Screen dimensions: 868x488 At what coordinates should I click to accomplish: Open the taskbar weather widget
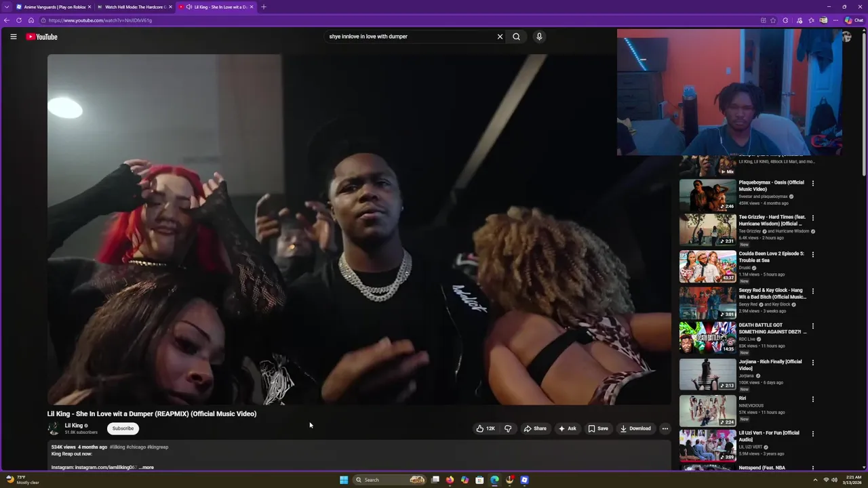click(x=22, y=480)
